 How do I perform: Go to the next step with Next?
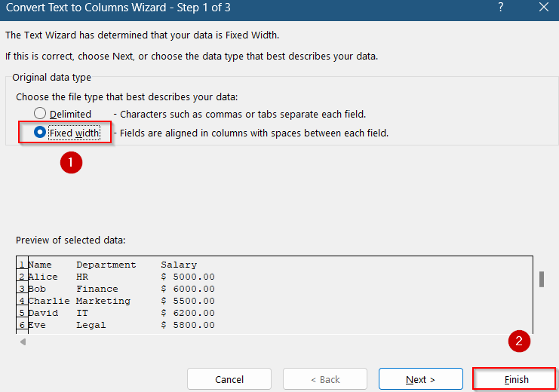(420, 379)
